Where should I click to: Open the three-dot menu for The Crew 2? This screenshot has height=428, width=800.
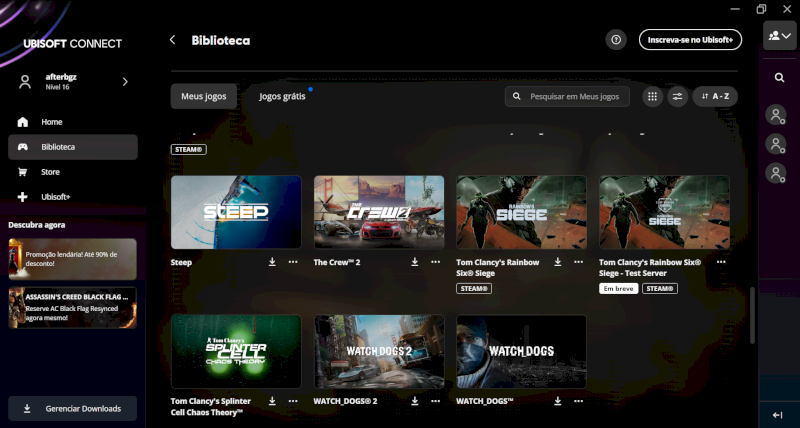coord(436,262)
